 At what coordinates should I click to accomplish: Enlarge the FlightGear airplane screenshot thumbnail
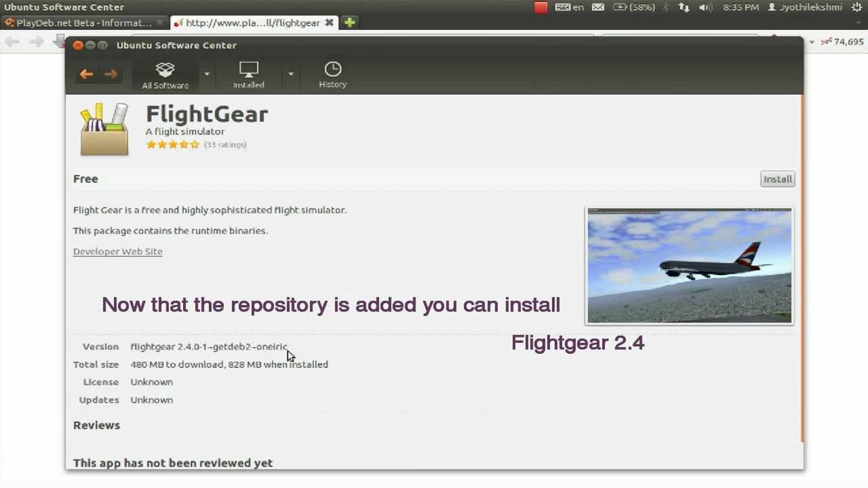pos(689,266)
